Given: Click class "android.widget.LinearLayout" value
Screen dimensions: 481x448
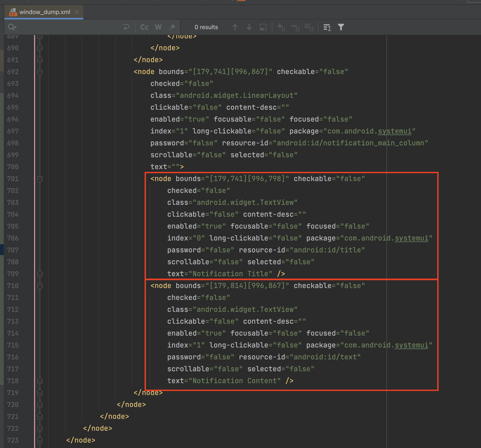Looking at the screenshot, I should coord(237,95).
